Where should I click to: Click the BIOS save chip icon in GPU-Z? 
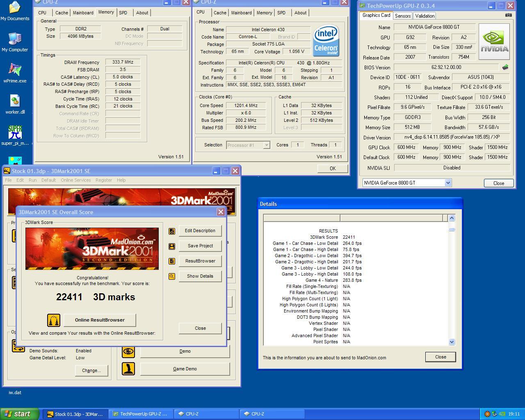[505, 67]
